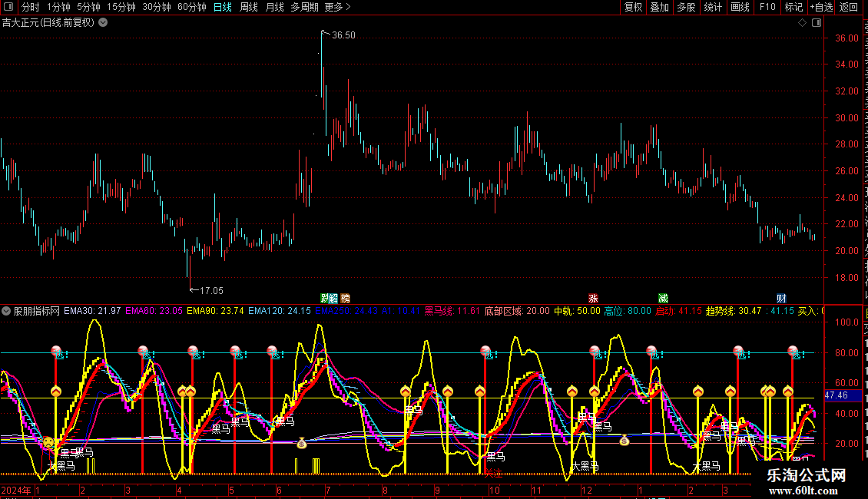Viewport: 868px width, 499px height.
Task: Select the 15分钟 period
Action: (x=121, y=7)
